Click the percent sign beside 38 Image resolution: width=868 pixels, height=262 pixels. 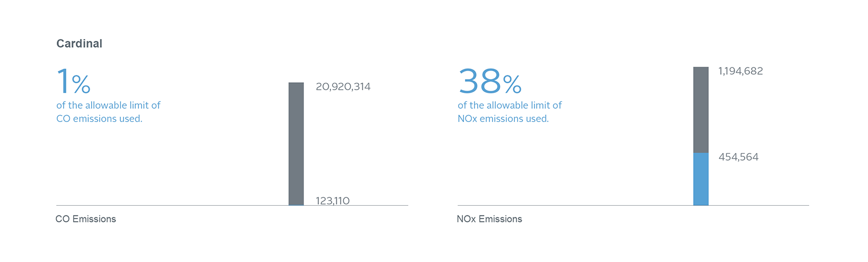(x=512, y=84)
